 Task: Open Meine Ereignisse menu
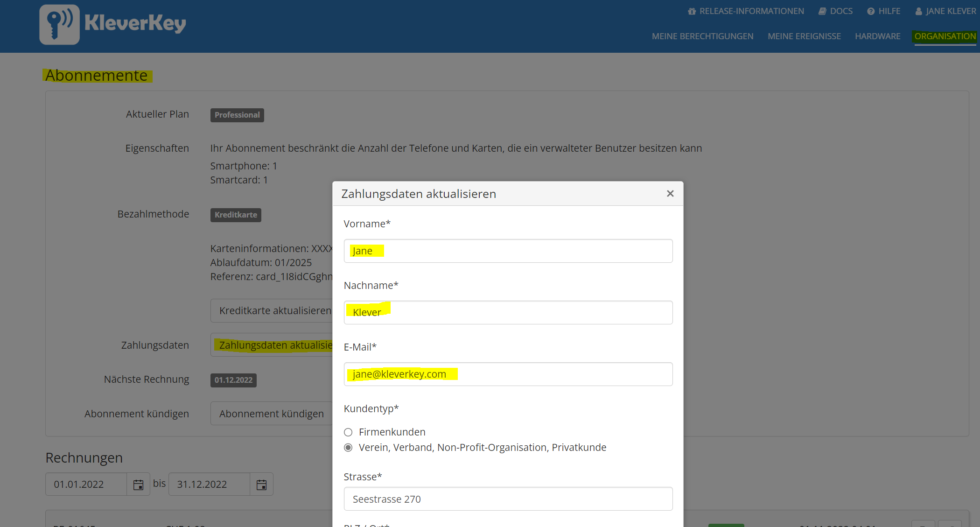tap(804, 36)
